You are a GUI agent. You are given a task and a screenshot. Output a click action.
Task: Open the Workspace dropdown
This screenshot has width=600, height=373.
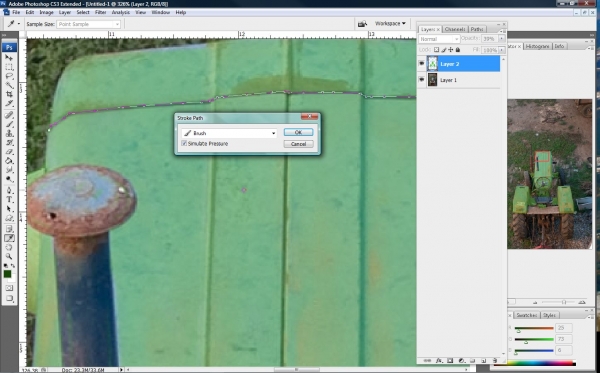point(390,24)
